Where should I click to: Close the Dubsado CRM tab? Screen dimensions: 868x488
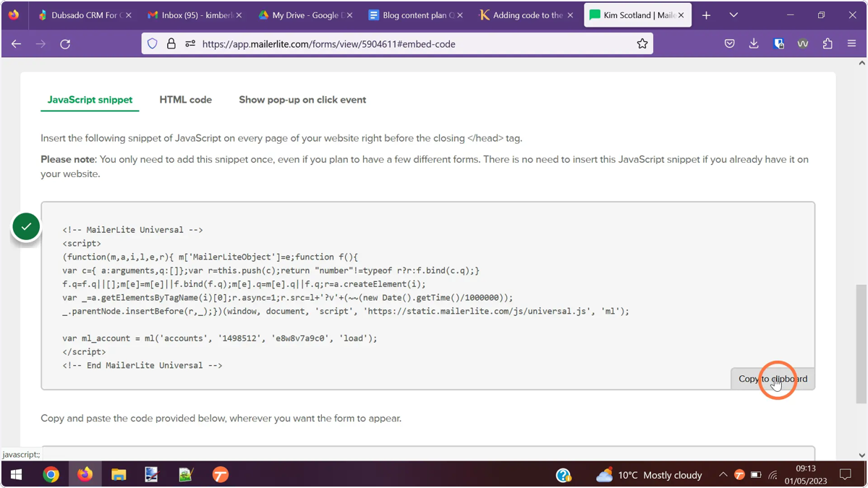[x=129, y=15]
